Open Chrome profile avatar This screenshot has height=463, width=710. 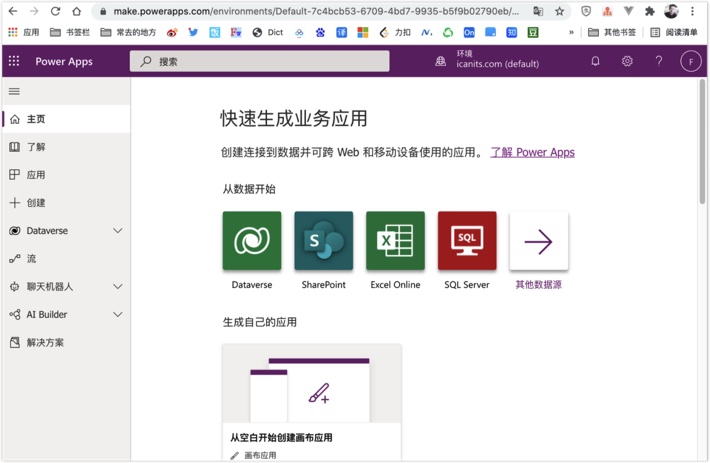(x=671, y=11)
